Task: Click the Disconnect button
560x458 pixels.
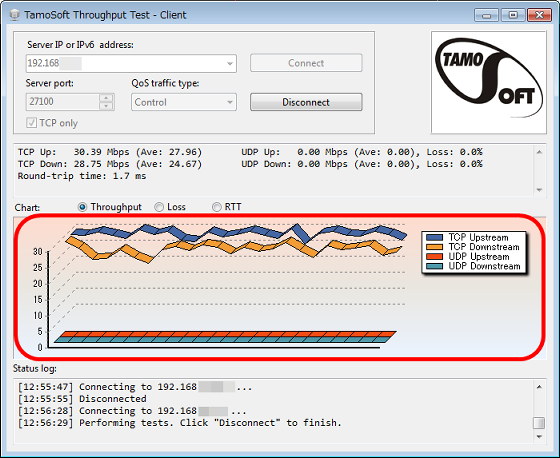Action: click(x=306, y=102)
